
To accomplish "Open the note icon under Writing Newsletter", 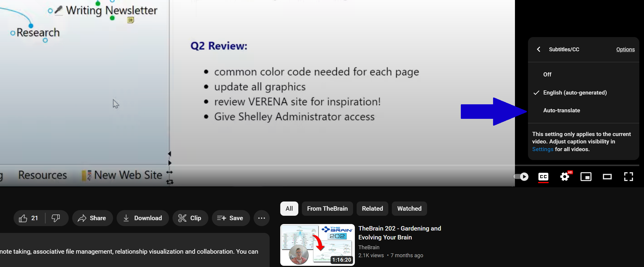I will click(131, 20).
